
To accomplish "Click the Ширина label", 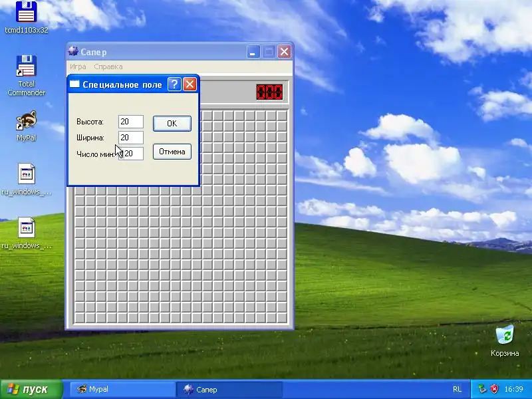I will (90, 138).
